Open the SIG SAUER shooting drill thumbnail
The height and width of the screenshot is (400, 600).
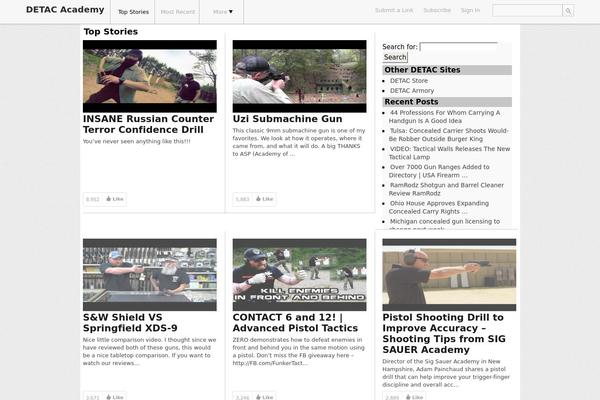click(449, 275)
